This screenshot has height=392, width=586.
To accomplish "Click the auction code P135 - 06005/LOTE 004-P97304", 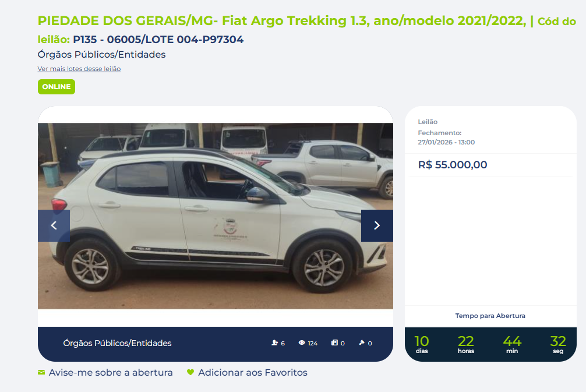I will (158, 40).
